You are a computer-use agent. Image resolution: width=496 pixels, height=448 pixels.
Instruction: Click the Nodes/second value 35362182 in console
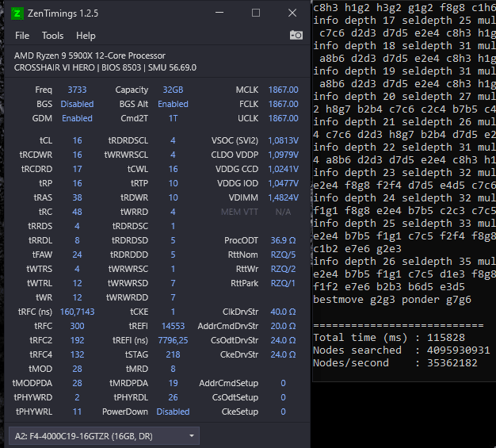click(452, 362)
